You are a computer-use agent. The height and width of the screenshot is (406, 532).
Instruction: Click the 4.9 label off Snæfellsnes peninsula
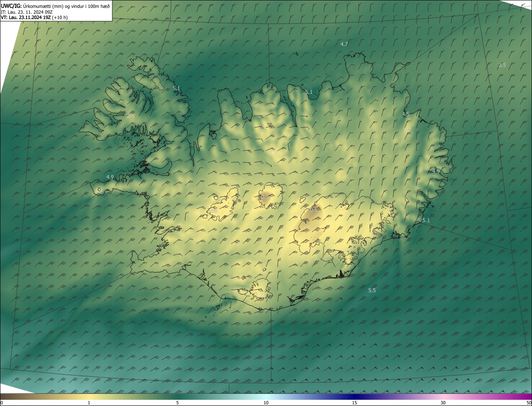[x=110, y=177]
